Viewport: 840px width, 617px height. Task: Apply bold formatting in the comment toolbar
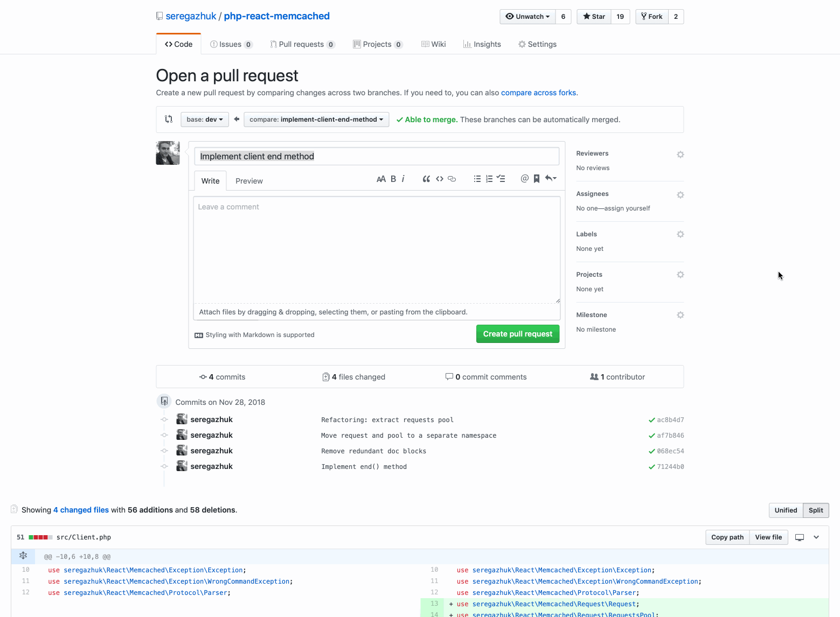[393, 179]
